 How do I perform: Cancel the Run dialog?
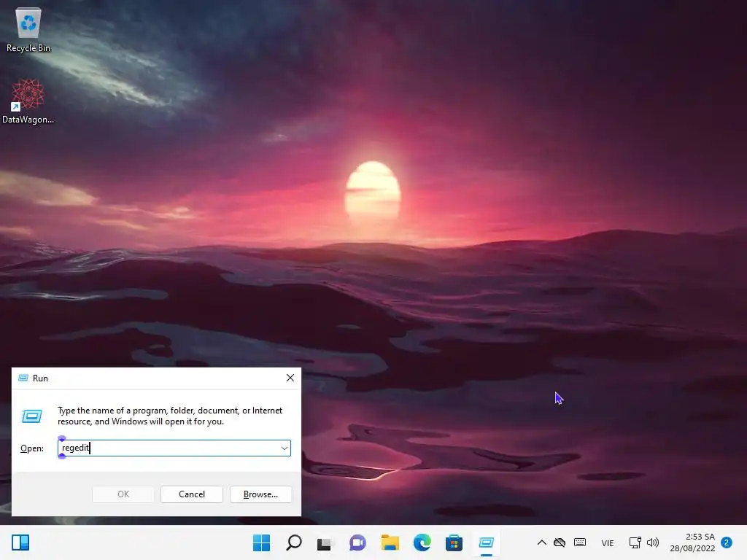pyautogui.click(x=192, y=494)
